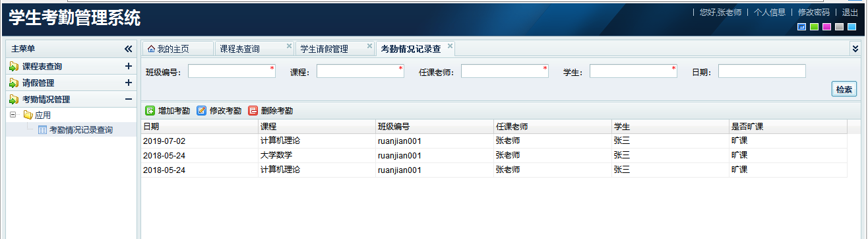
Task: Collapse the 考勤情况管理 menu section
Action: (128, 100)
